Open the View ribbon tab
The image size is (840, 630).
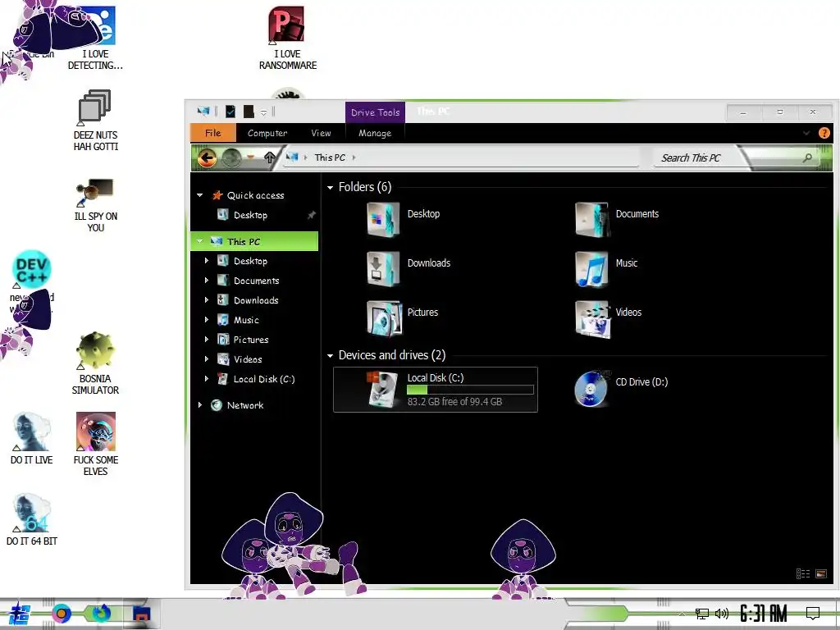tap(321, 133)
